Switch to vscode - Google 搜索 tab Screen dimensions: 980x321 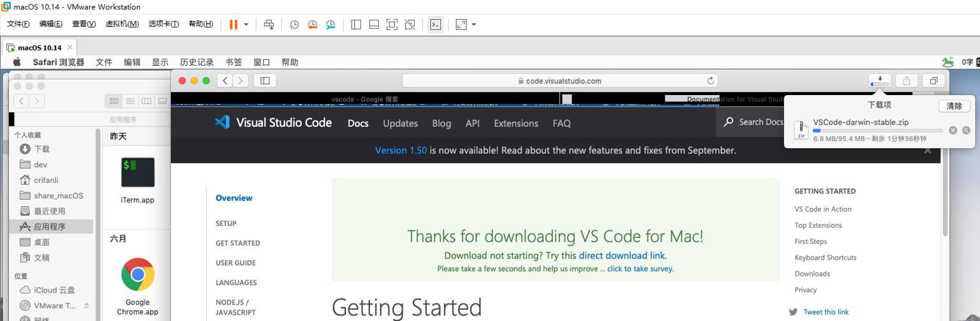click(x=365, y=99)
